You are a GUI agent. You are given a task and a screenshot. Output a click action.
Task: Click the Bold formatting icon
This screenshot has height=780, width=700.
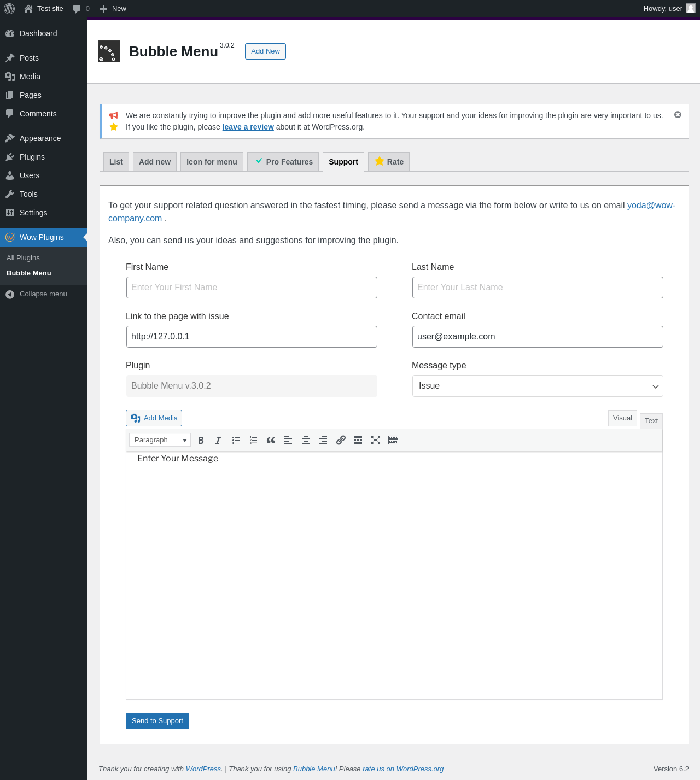pos(201,440)
